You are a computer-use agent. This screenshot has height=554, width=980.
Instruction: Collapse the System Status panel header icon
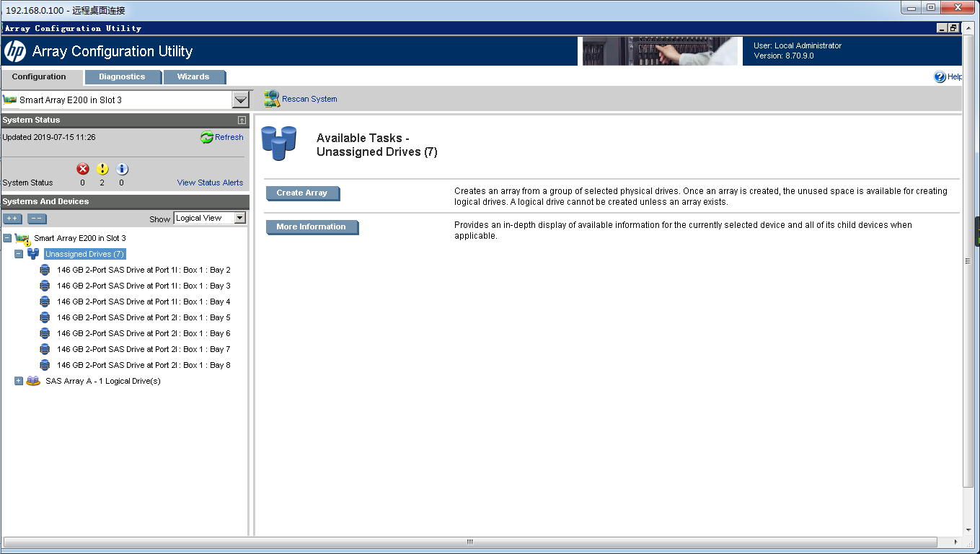pos(242,120)
